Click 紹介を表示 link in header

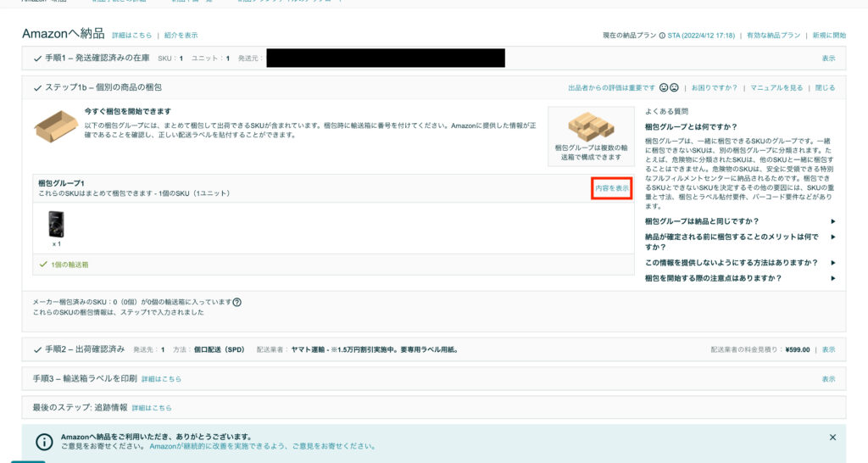[181, 36]
